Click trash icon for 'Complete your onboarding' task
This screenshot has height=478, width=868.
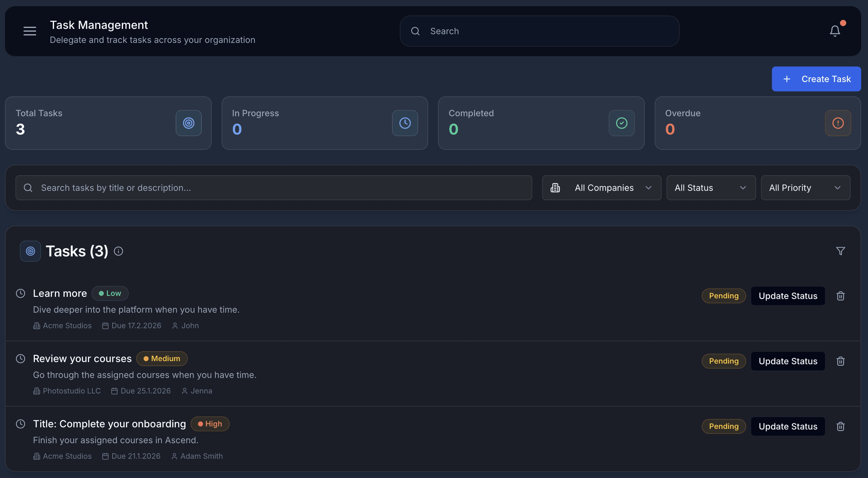[x=840, y=426]
